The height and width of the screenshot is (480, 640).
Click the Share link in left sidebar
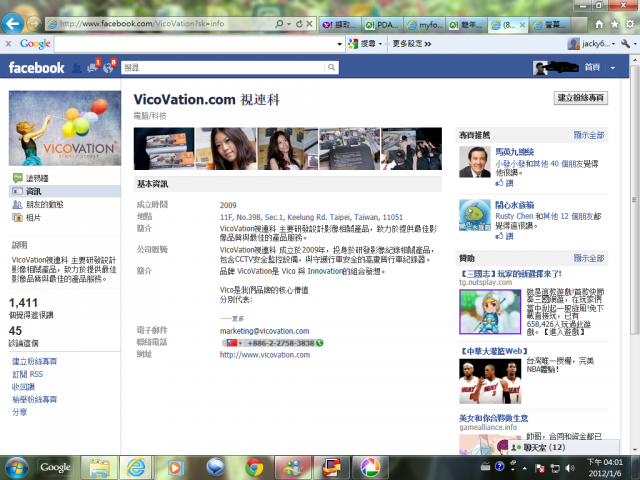(19, 412)
